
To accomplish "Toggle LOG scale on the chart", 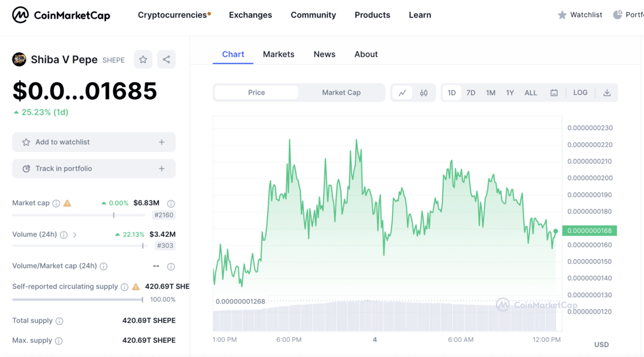I will point(580,93).
